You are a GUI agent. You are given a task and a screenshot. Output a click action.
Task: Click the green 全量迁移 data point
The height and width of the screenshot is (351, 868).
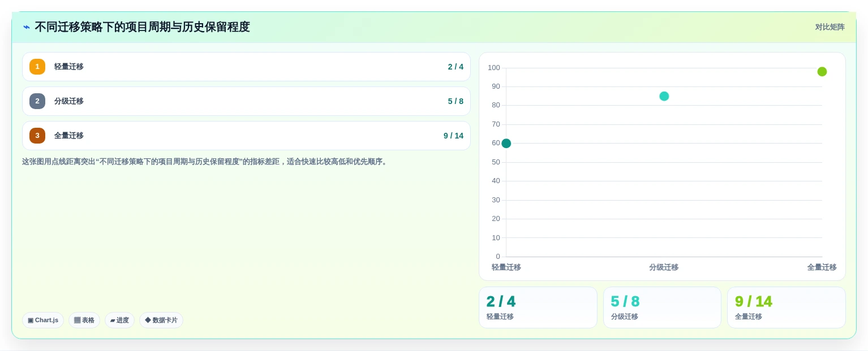pyautogui.click(x=822, y=72)
